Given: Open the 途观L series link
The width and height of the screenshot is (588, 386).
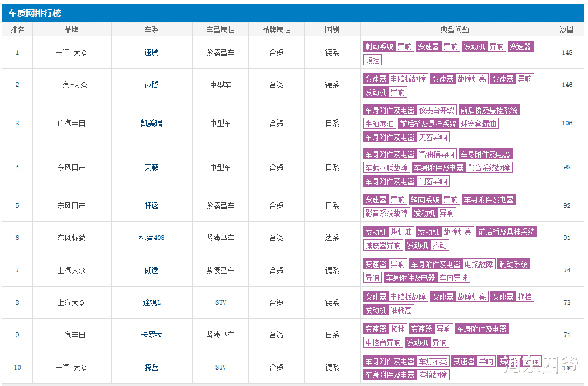Looking at the screenshot, I should point(152,302).
